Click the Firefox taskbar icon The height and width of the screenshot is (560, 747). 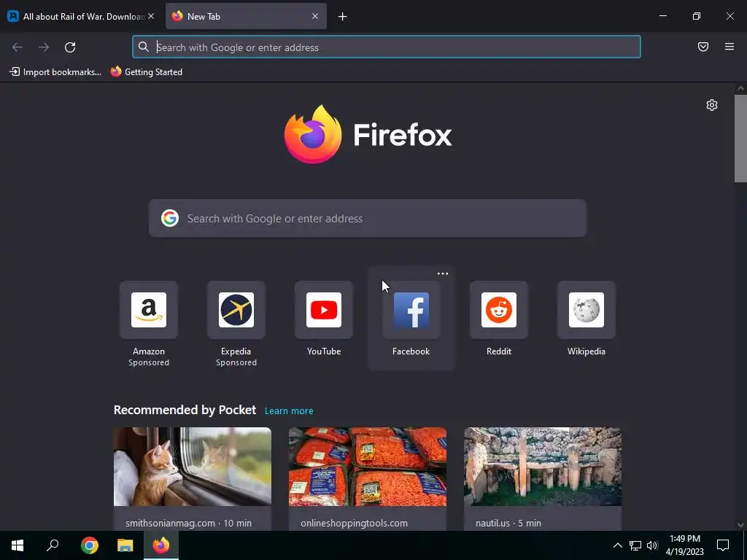point(161,545)
